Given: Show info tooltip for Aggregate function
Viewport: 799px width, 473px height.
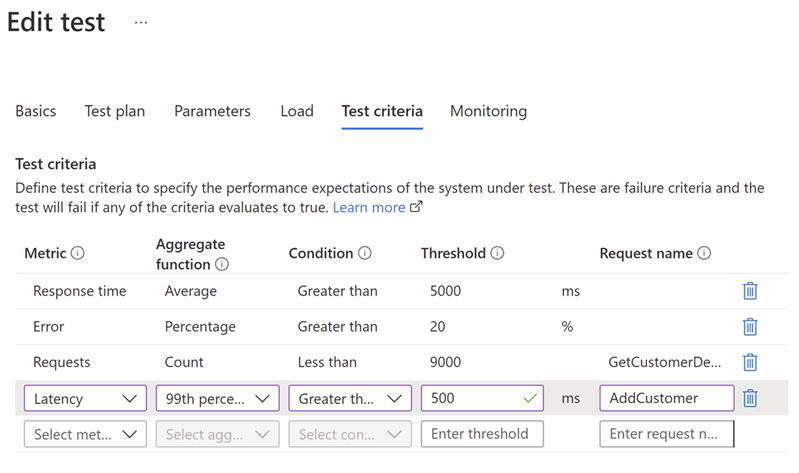Looking at the screenshot, I should (222, 265).
